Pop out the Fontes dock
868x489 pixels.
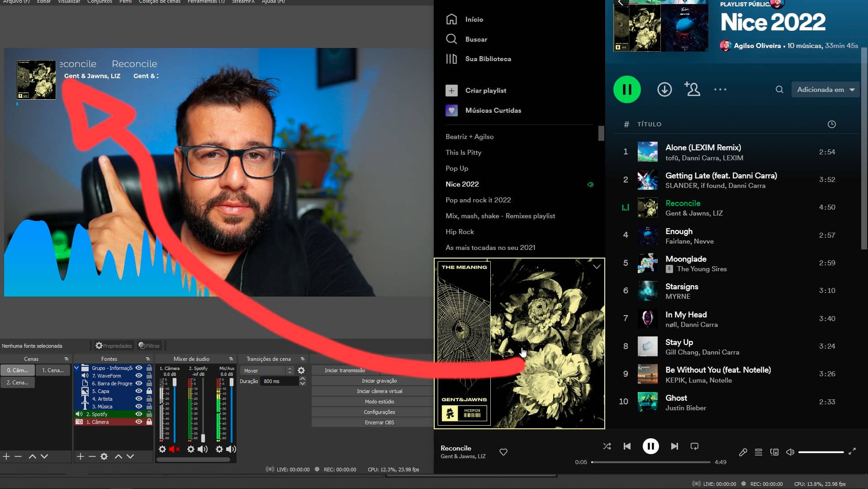148,359
